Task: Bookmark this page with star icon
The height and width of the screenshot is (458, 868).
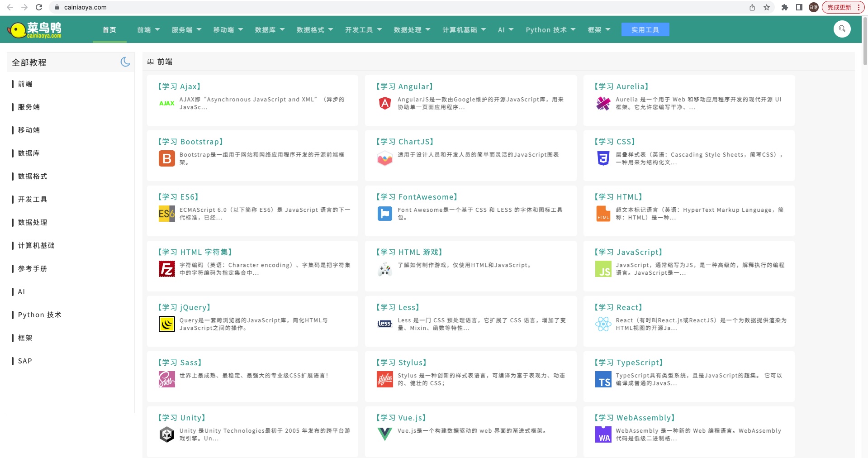Action: (766, 7)
